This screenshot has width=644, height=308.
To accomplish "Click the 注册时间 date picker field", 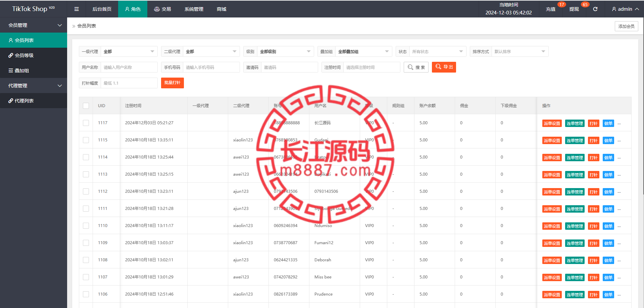I will (372, 67).
